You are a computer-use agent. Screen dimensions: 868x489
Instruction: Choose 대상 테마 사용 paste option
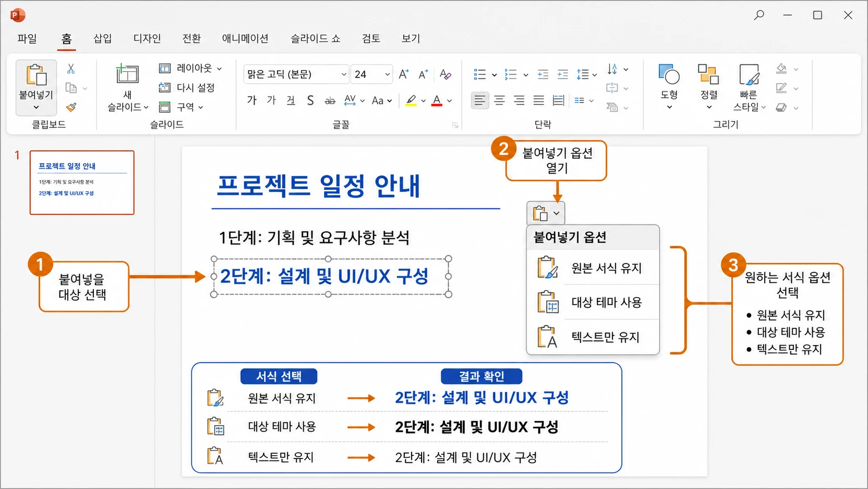[593, 302]
